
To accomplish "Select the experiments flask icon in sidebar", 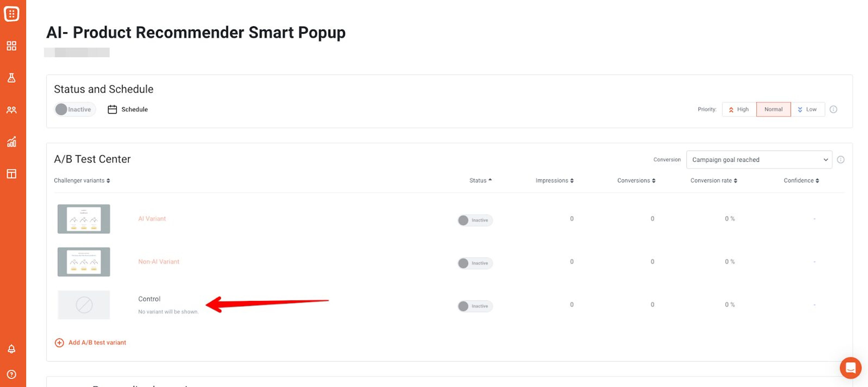I will pyautogui.click(x=12, y=78).
